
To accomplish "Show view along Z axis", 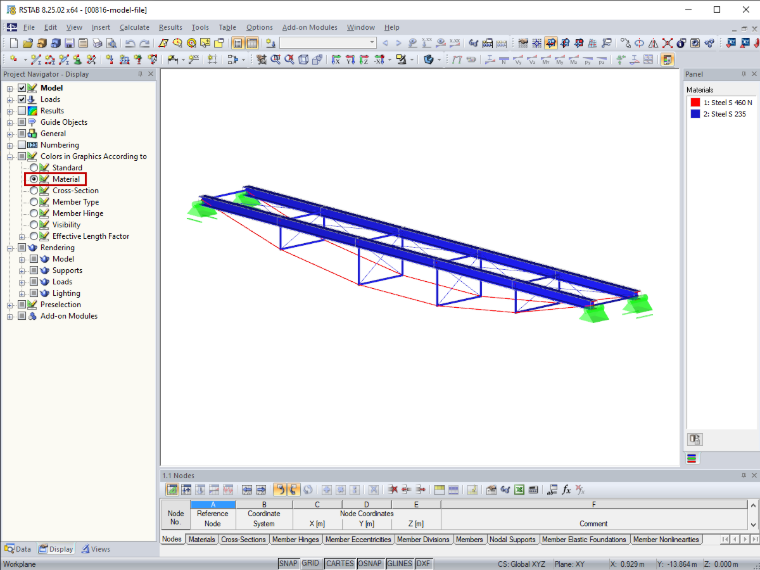I will 364,60.
